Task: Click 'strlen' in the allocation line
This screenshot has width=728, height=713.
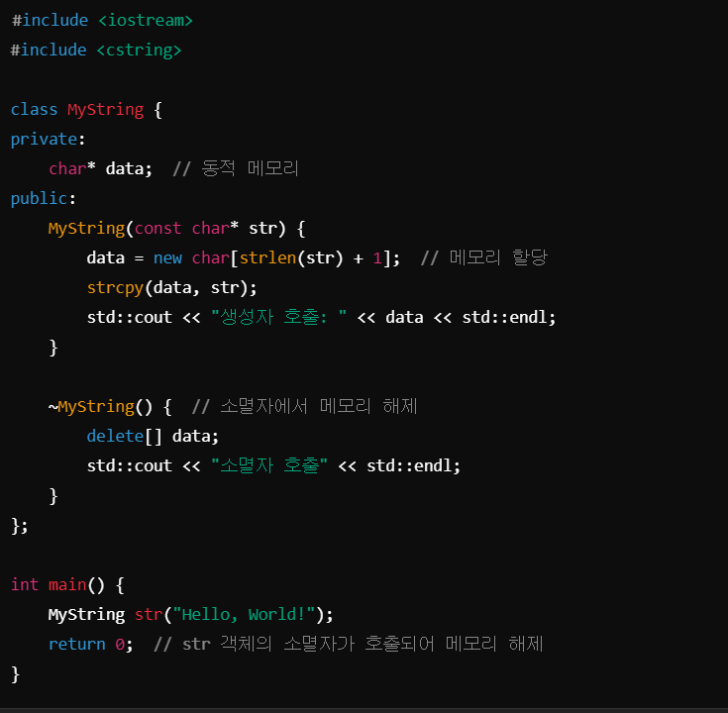Action: coord(267,258)
